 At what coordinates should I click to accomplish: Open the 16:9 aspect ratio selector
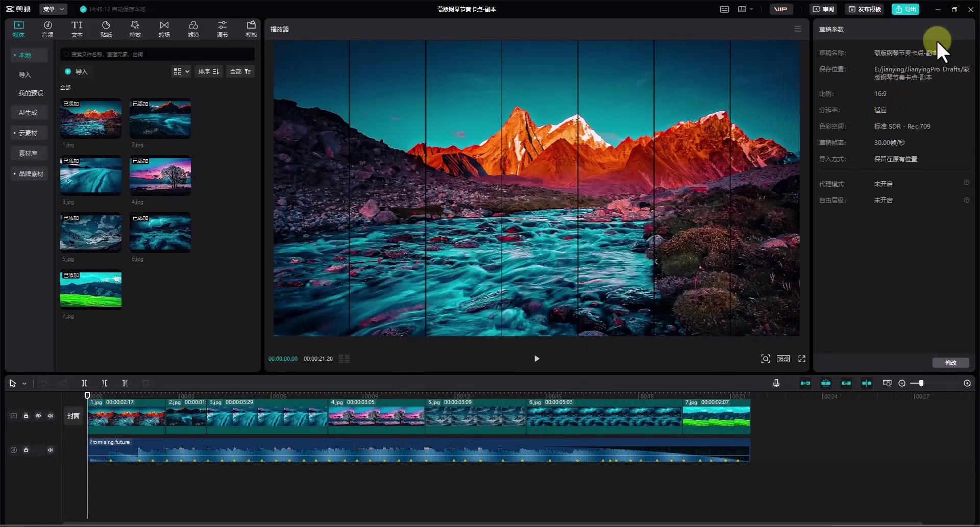click(783, 359)
